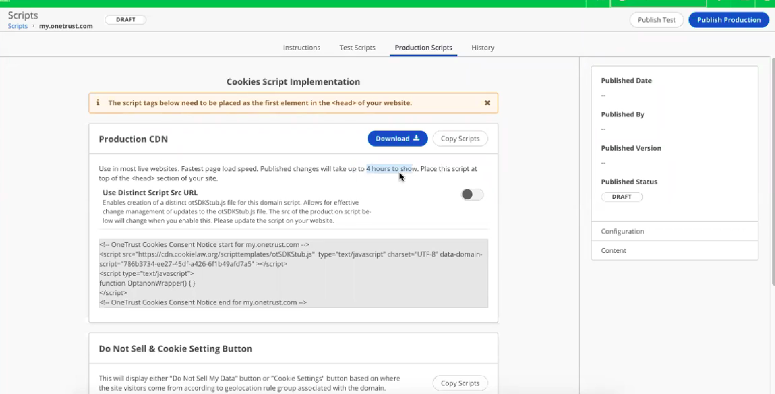Copy the Production CDN scripts
This screenshot has height=394, width=775.
[460, 138]
